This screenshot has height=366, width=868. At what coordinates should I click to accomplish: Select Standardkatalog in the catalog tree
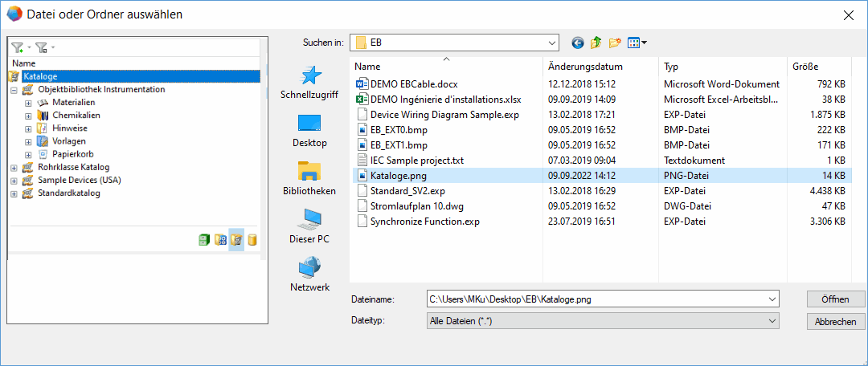(x=68, y=193)
